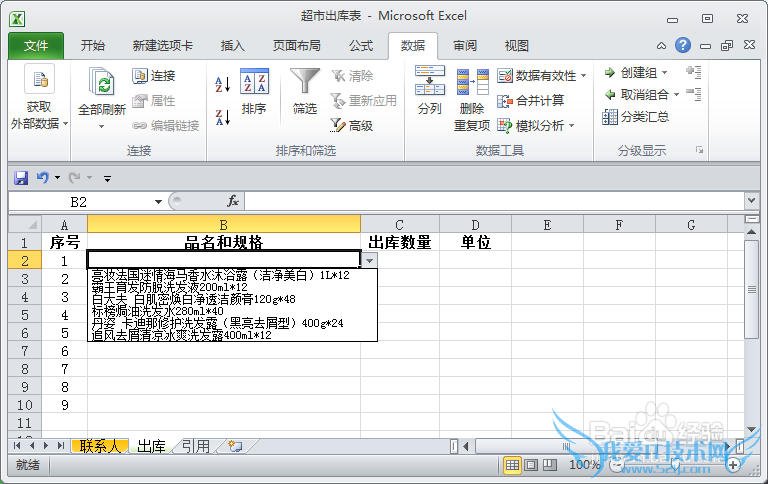Open the cell B2 validation dropdown arrow
Screen dimensions: 768x484
tap(369, 261)
